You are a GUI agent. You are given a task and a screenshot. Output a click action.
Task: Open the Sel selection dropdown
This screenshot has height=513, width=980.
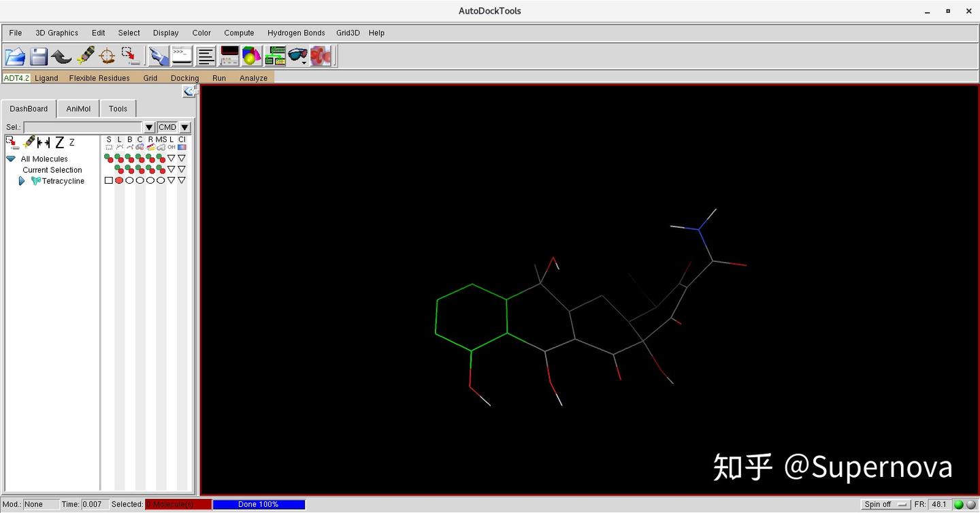point(149,127)
